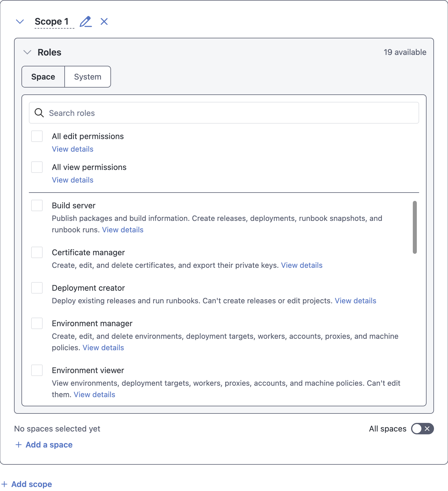Click the magnifier icon in the roles search
448x491 pixels.
39,113
